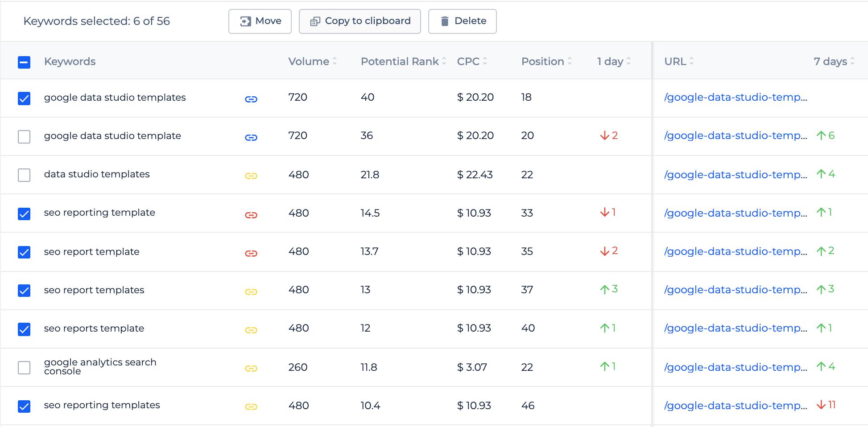Open URL for seo reporting template

click(736, 213)
